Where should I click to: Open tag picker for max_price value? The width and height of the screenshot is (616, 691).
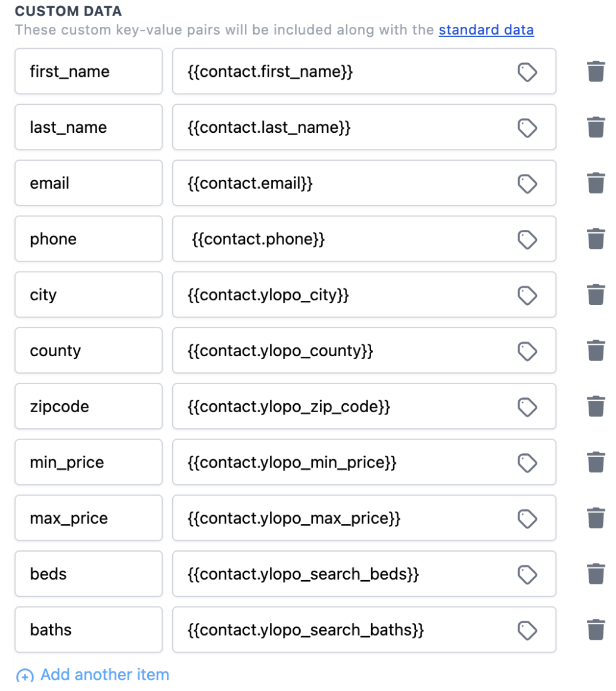(527, 518)
